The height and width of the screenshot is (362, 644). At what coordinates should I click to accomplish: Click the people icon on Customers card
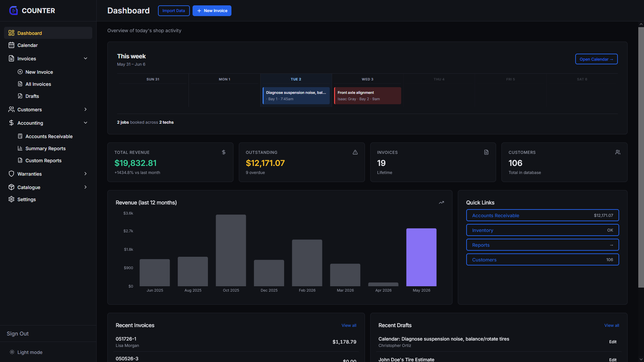tap(618, 152)
